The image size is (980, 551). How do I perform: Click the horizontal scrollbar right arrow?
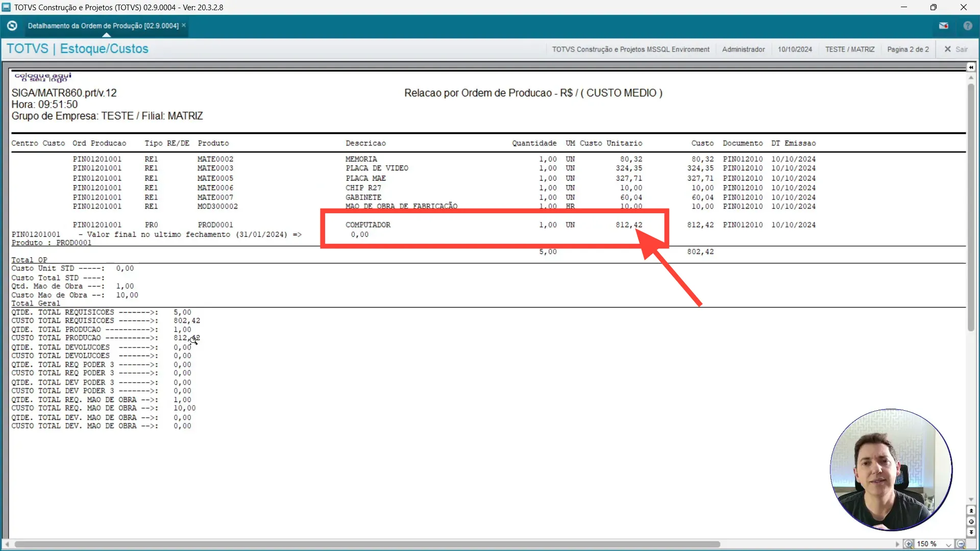coord(898,544)
